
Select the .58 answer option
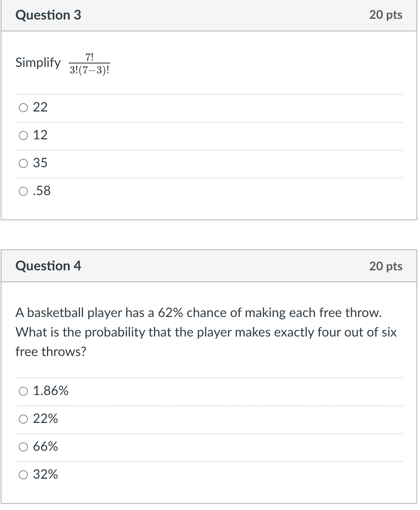click(x=23, y=191)
